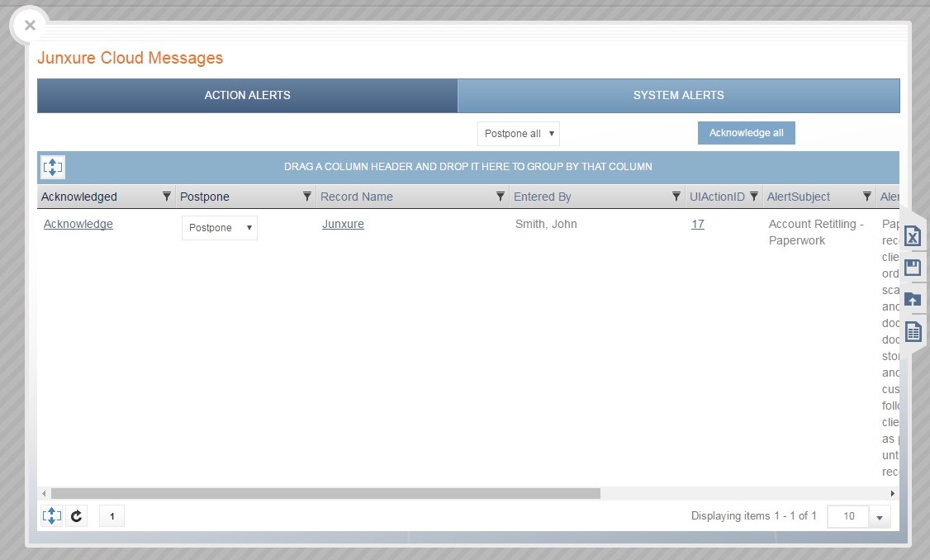Open filter for UIActionID column

point(754,197)
